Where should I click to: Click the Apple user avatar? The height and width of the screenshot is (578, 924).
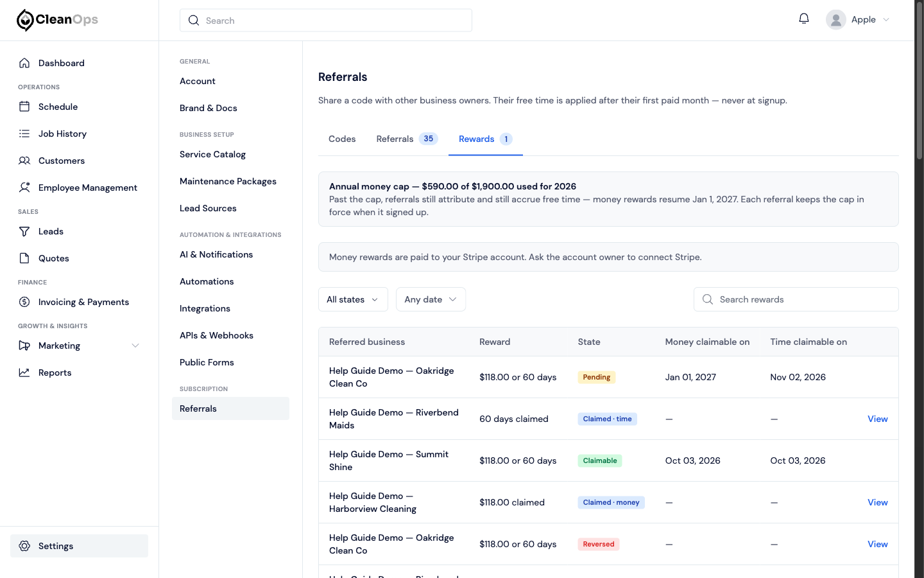[x=835, y=20]
